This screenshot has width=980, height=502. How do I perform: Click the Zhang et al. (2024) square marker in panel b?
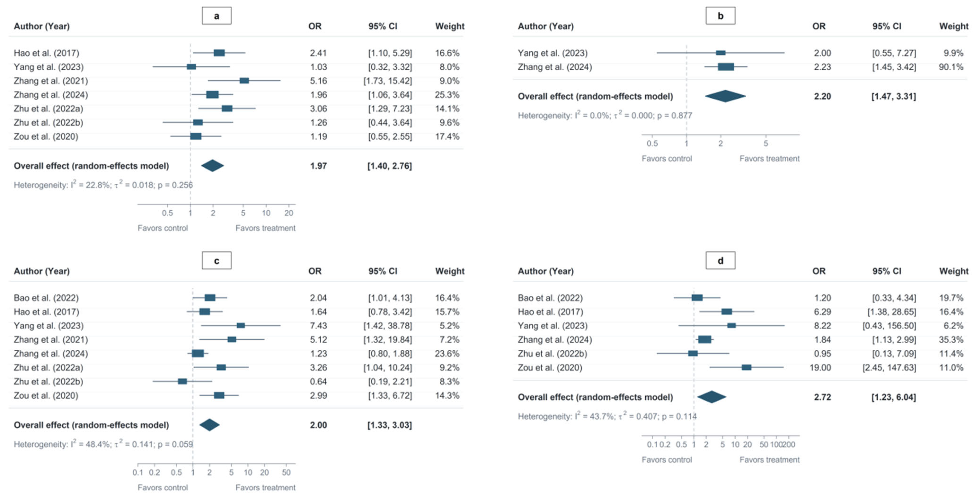coord(726,67)
